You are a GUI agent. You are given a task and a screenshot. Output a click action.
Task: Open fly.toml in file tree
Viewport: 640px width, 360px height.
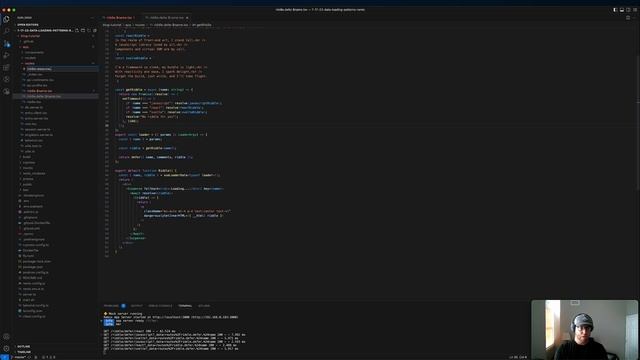coord(28,256)
